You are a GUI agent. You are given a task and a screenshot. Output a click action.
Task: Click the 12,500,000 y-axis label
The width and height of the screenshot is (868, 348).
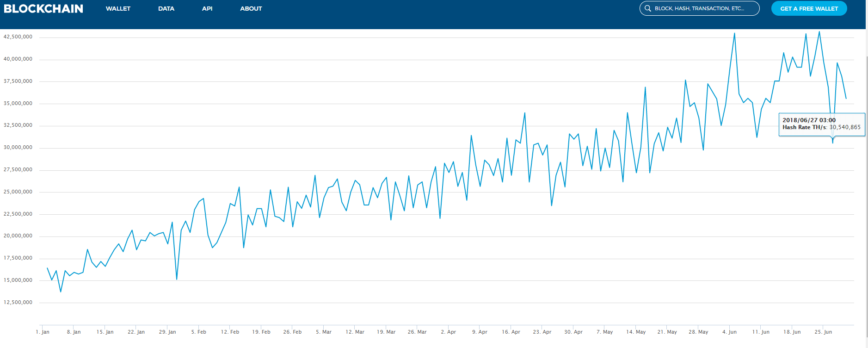coord(18,302)
